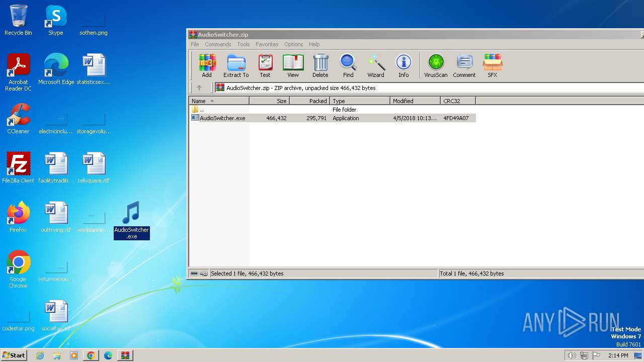Go up one folder level arrow

pos(199,87)
